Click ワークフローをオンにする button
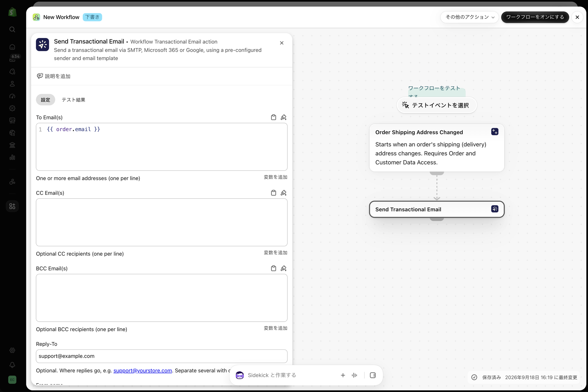The height and width of the screenshot is (392, 588). [x=535, y=17]
